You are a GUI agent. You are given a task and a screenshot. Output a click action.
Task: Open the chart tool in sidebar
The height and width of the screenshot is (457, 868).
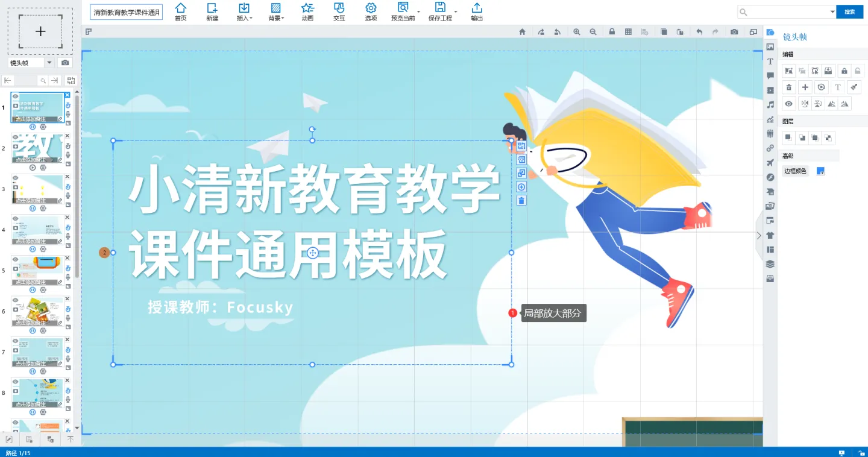(770, 119)
